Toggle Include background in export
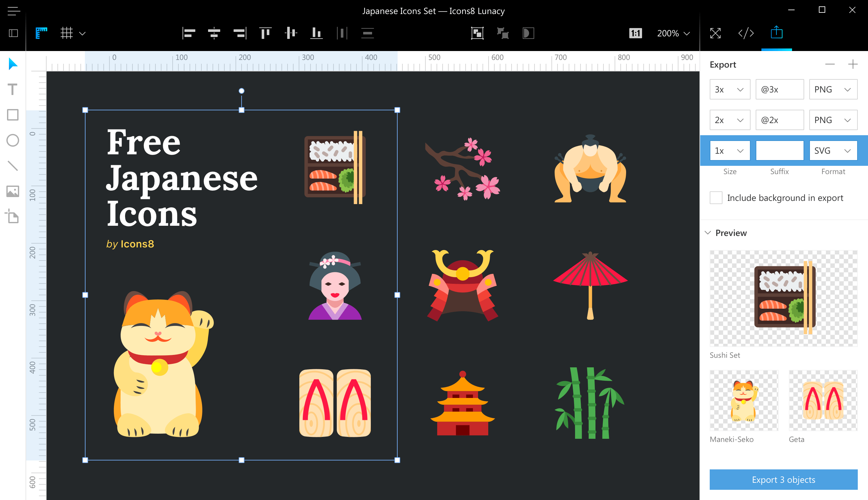The height and width of the screenshot is (500, 868). click(x=715, y=198)
